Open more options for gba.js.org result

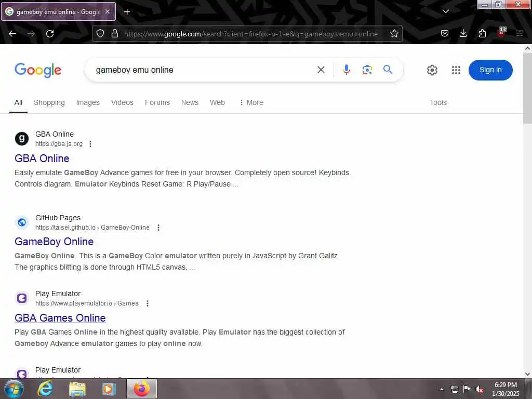coord(90,144)
